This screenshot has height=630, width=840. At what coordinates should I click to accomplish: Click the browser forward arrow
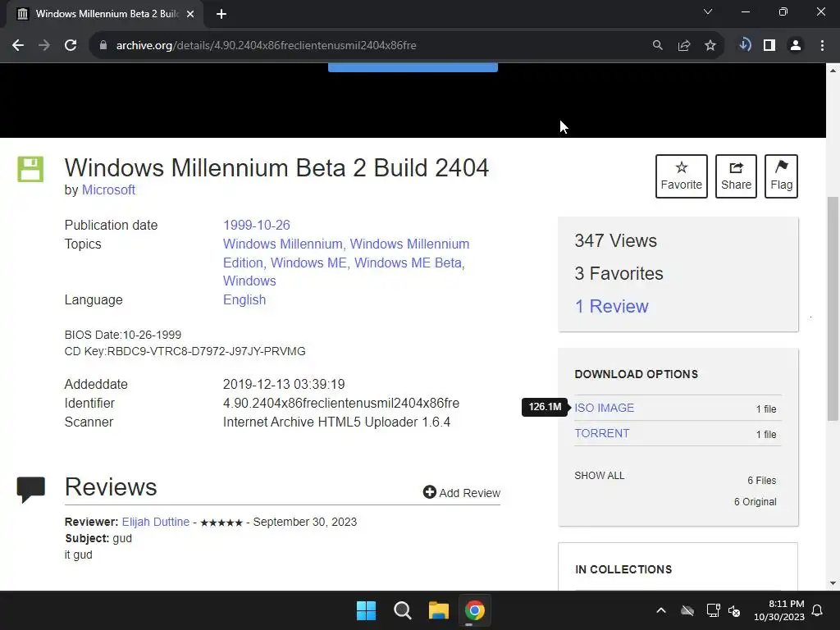(44, 46)
